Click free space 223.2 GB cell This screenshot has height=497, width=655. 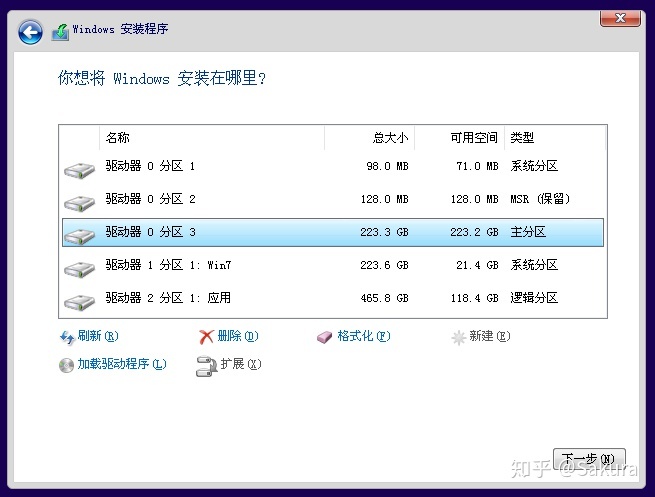474,232
